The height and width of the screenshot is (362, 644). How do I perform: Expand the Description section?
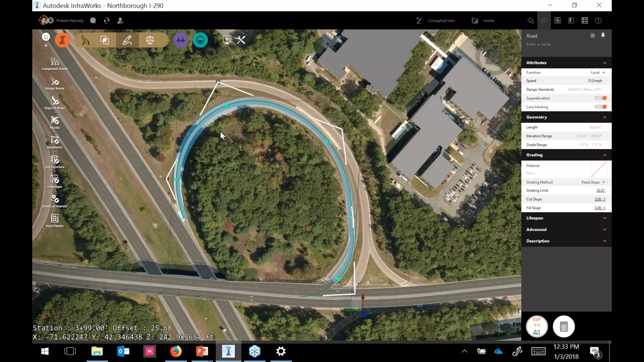tap(605, 241)
